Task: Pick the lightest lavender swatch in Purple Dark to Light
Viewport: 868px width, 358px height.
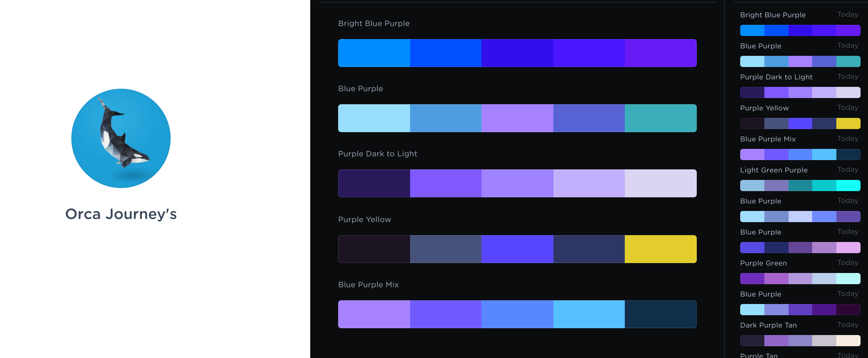Action: [660, 183]
